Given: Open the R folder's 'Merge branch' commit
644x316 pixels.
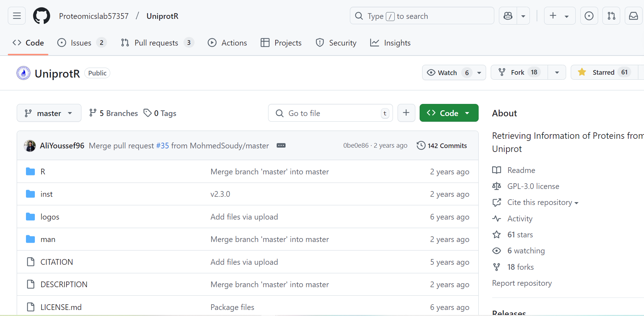Looking at the screenshot, I should [270, 172].
